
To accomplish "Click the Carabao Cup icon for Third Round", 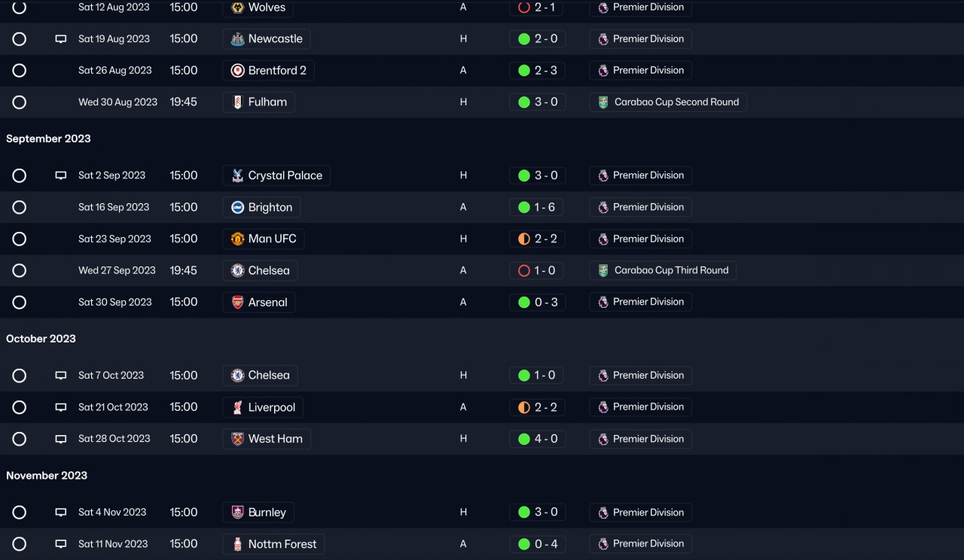I will (603, 271).
